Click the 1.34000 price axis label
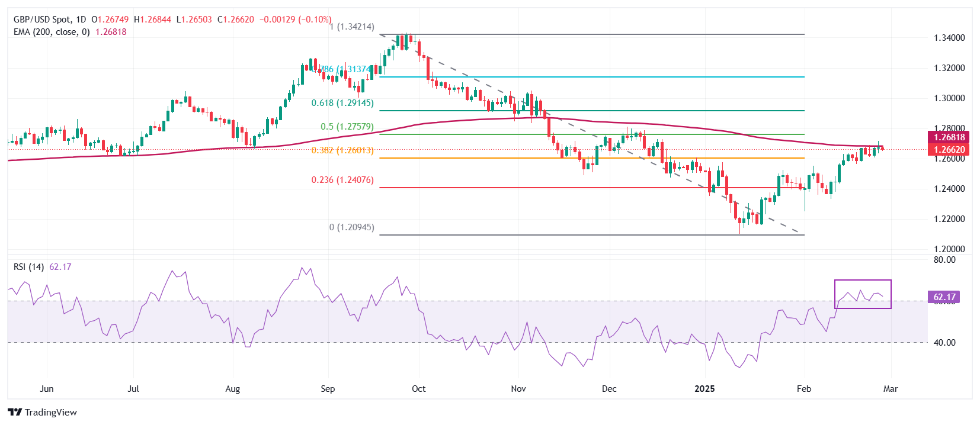980x425 pixels. coord(949,38)
